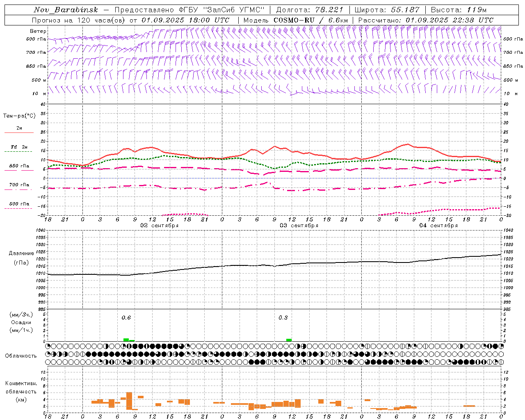Select the 700 гПа entry in temperature legend

tap(19, 185)
